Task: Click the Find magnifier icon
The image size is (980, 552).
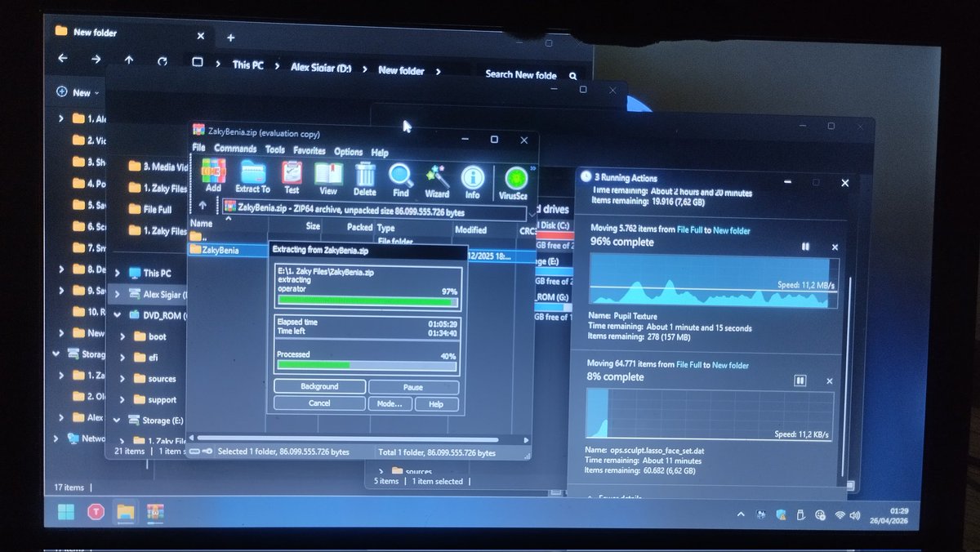Action: pos(400,180)
